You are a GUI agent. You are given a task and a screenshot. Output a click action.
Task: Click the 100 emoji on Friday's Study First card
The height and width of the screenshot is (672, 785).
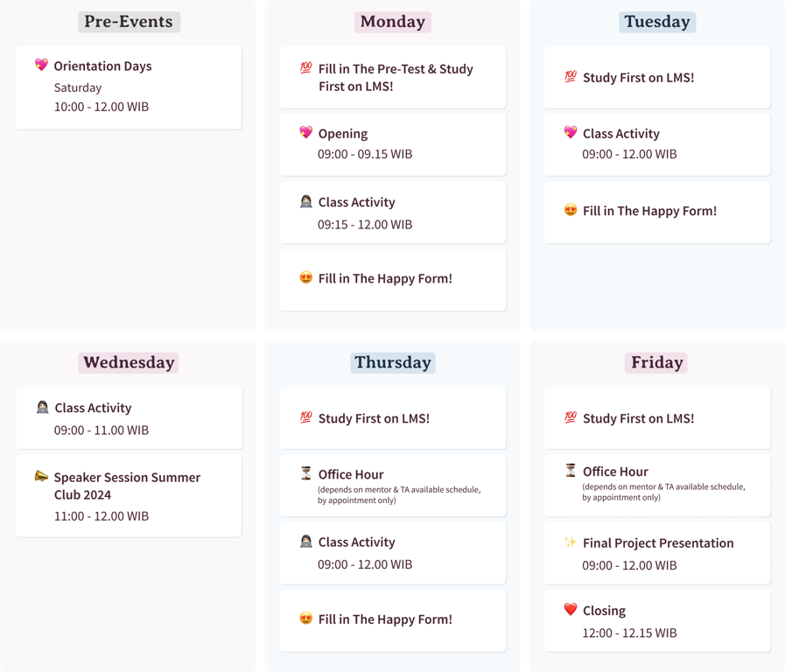point(571,417)
